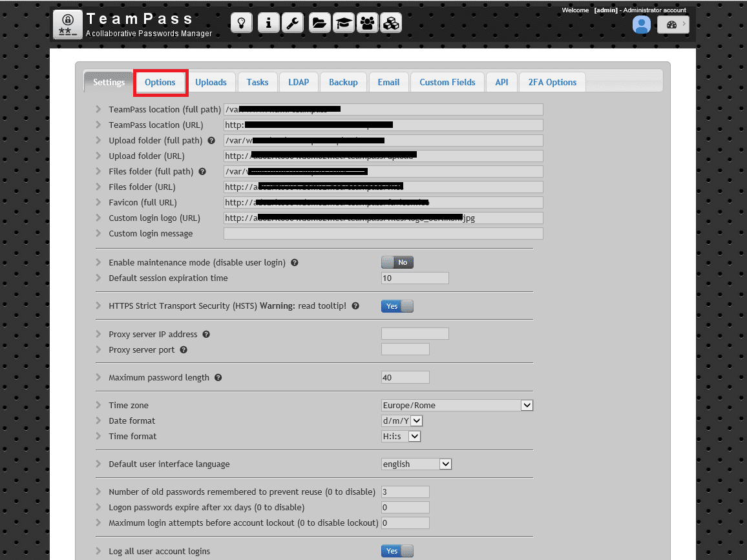The image size is (747, 560).
Task: Click the Maximum login attempts field
Action: tap(405, 523)
